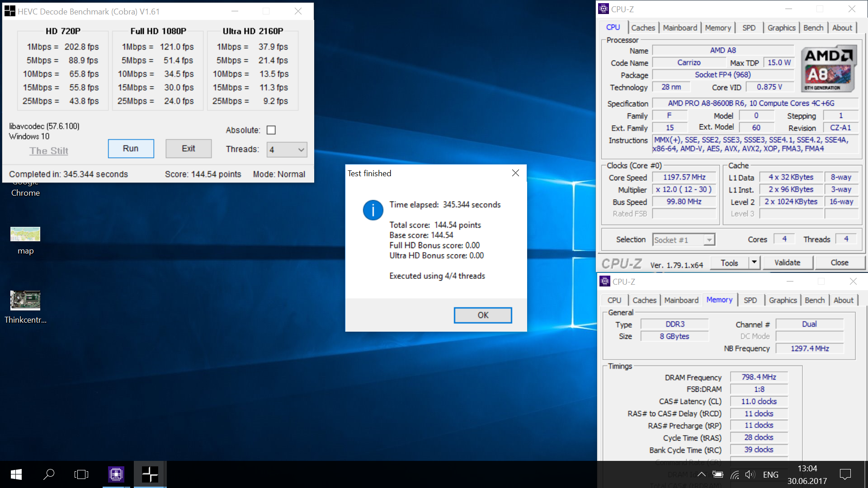Open volume speaker tray icon
868x488 pixels.
(x=750, y=474)
